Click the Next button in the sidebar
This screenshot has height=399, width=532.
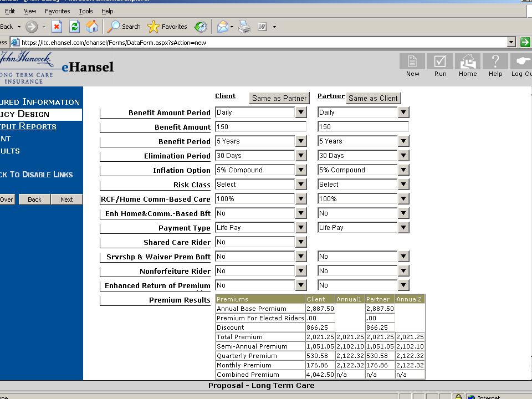(x=66, y=199)
